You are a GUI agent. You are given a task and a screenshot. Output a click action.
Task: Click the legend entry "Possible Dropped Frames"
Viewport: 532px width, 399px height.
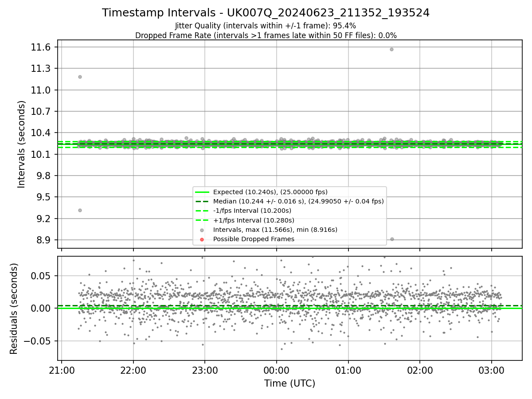coord(254,239)
